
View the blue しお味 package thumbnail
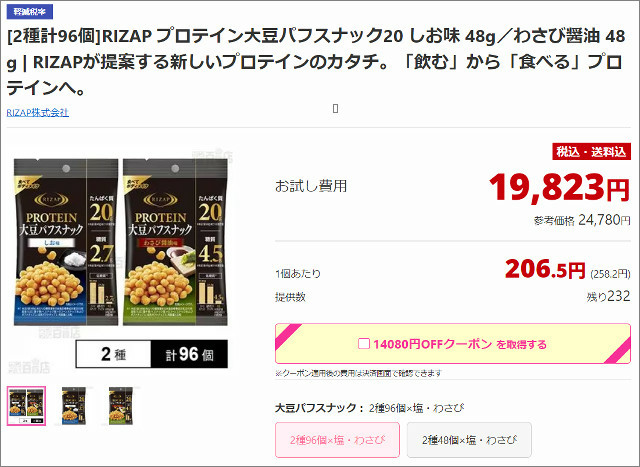tap(74, 406)
